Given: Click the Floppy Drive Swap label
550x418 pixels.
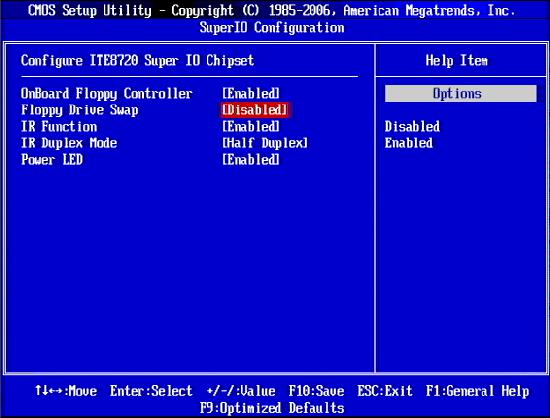Looking at the screenshot, I should coord(80,110).
